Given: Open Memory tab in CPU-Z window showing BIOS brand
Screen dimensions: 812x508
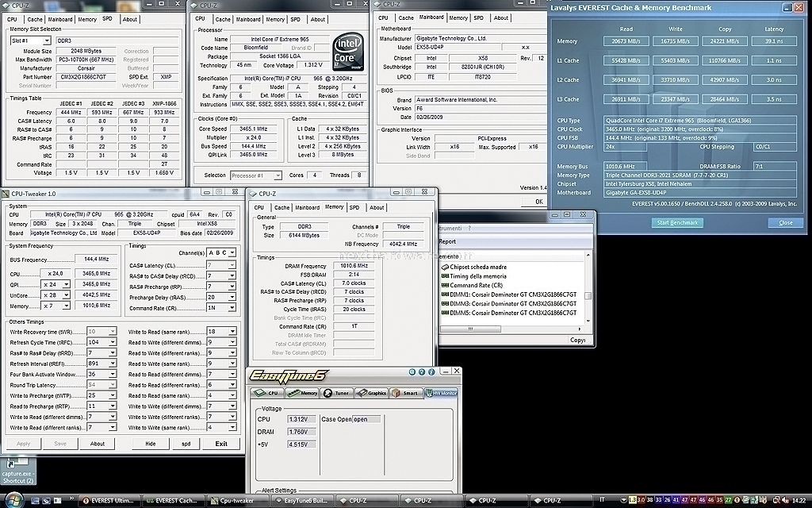Looking at the screenshot, I should 458,17.
